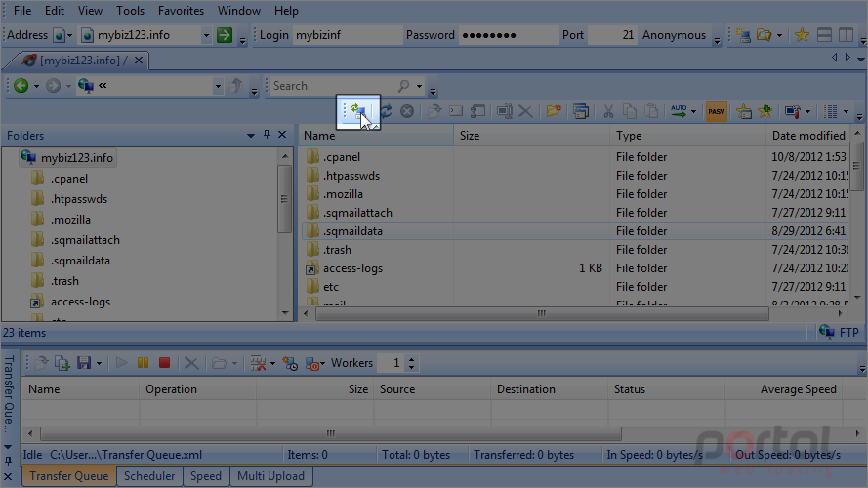Click the Folders tree vertical scrollbar
This screenshot has height=488, width=868.
284,199
